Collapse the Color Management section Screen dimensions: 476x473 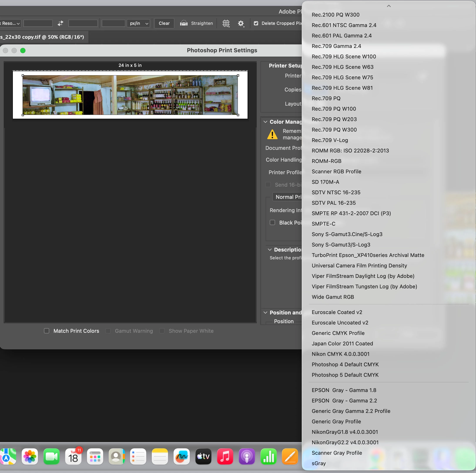coord(265,122)
